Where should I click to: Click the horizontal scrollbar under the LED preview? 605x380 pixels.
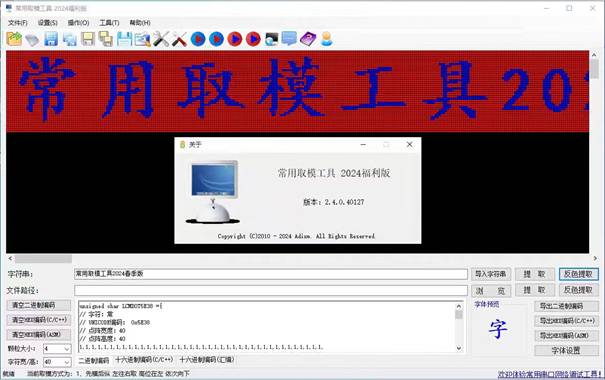(x=302, y=258)
